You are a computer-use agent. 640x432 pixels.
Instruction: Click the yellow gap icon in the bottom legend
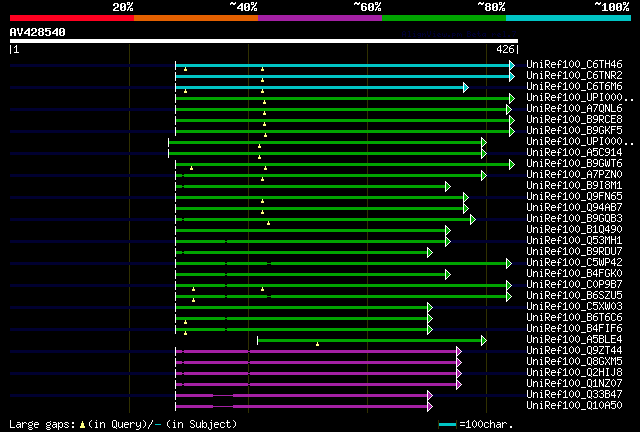tap(82, 425)
